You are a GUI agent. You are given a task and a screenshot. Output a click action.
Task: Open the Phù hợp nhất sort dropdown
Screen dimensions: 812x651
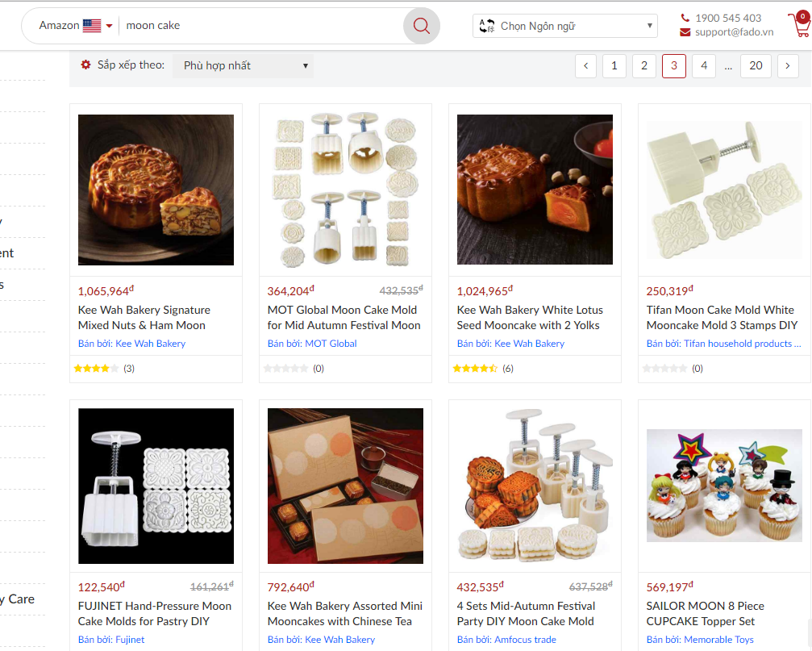244,66
